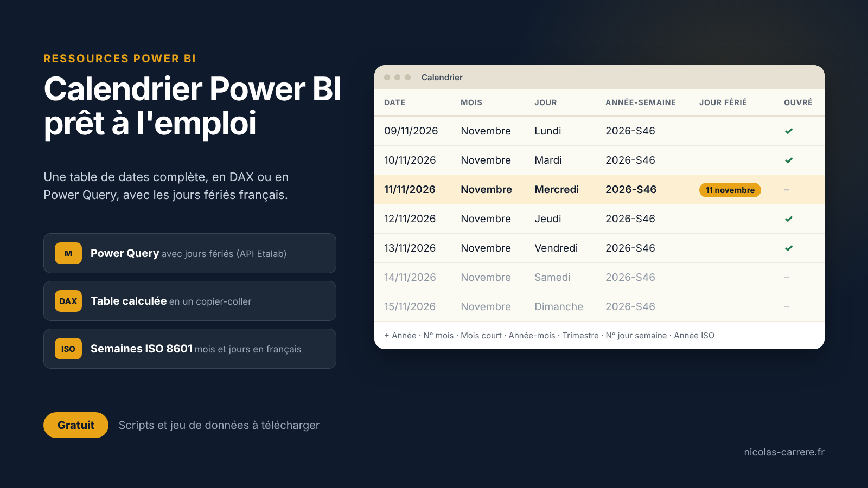Screen dimensions: 868x488
Task: Click the MOIS column header
Action: [x=471, y=102]
